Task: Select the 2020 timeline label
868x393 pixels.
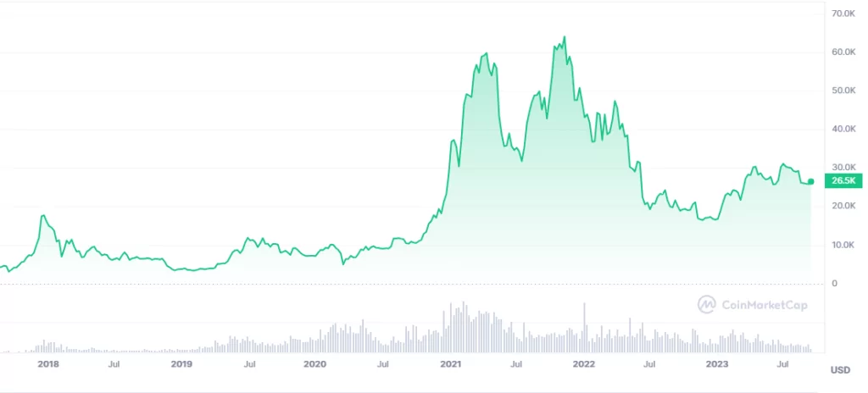Action: tap(315, 364)
